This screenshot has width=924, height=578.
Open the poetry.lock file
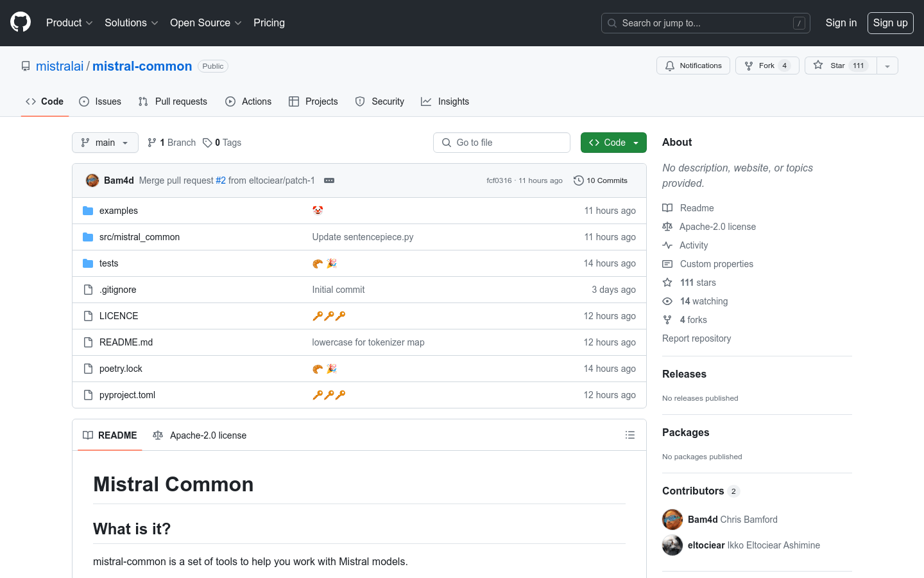pyautogui.click(x=121, y=369)
